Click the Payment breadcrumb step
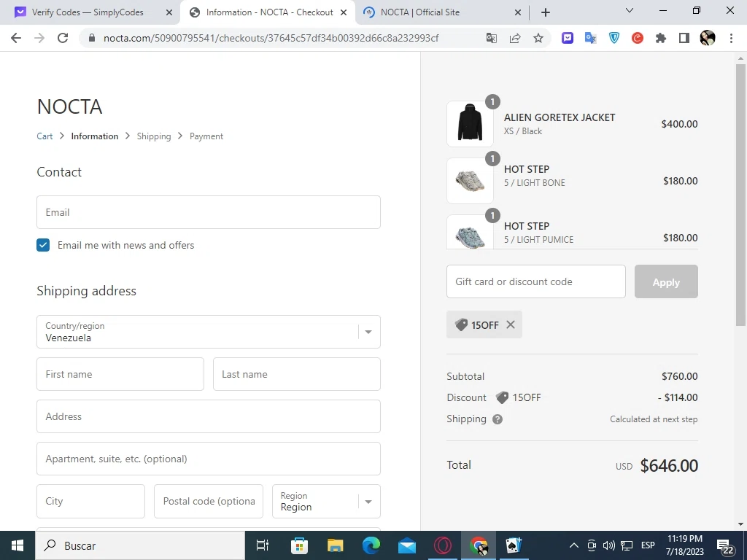747x560 pixels. click(x=206, y=136)
